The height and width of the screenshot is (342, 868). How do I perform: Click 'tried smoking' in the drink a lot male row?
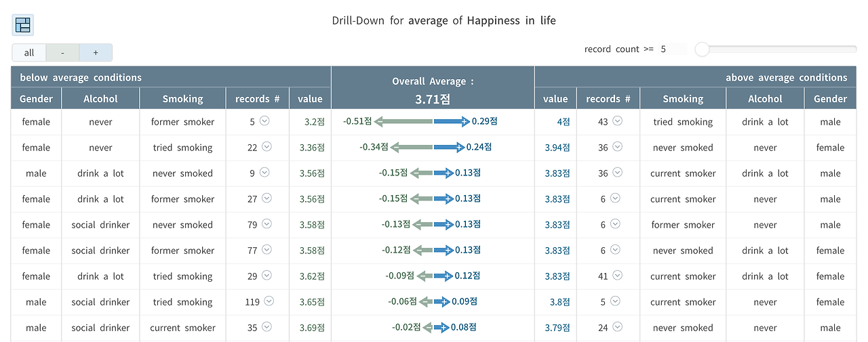coord(683,122)
